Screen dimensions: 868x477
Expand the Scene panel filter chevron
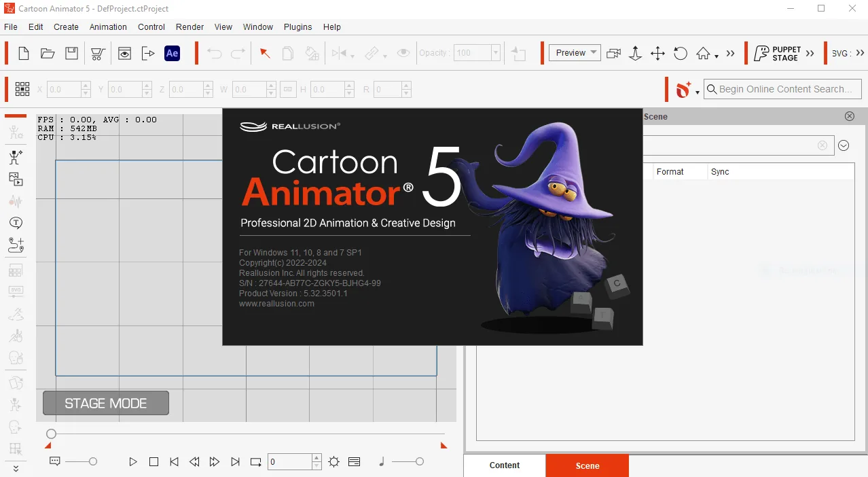coord(844,145)
